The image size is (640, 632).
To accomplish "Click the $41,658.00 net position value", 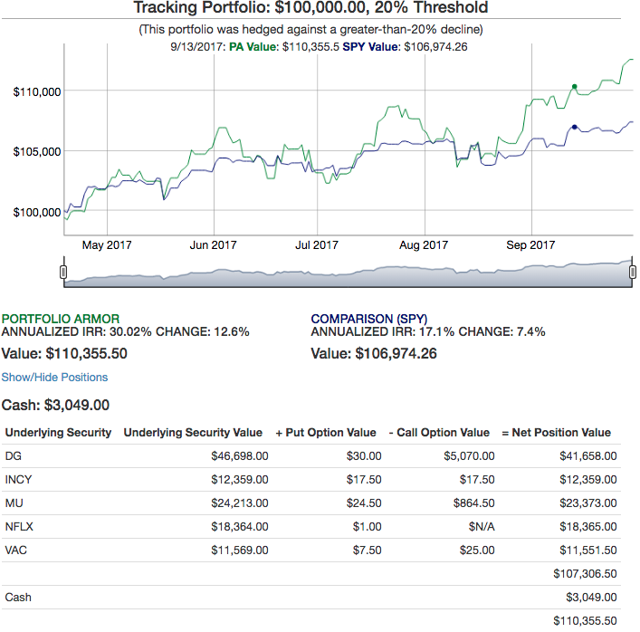I will (x=588, y=456).
